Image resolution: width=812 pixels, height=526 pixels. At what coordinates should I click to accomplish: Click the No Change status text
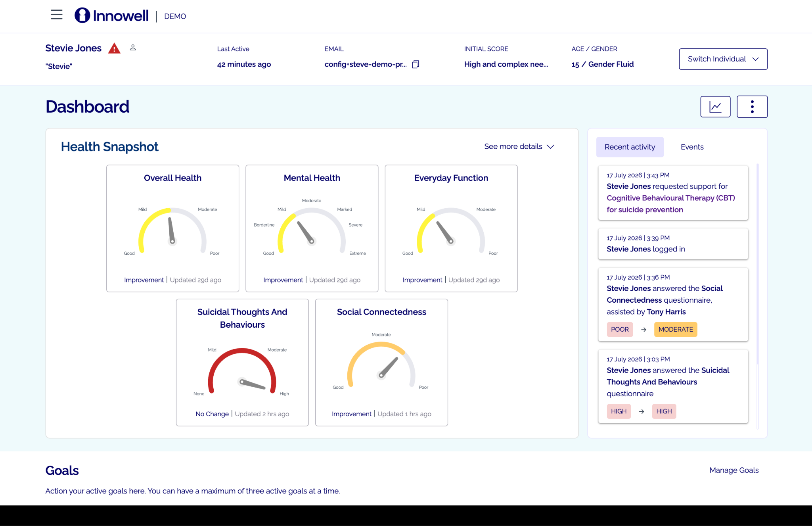tap(212, 414)
